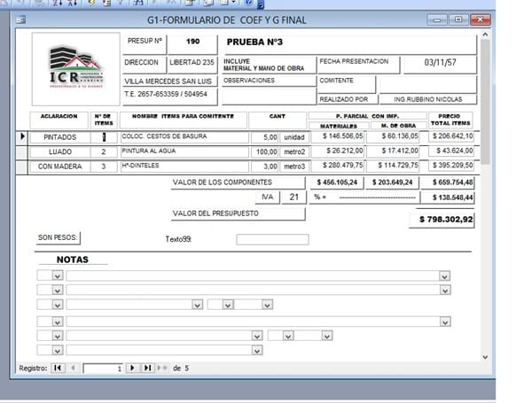Click the Texto99 input field

pos(272,239)
